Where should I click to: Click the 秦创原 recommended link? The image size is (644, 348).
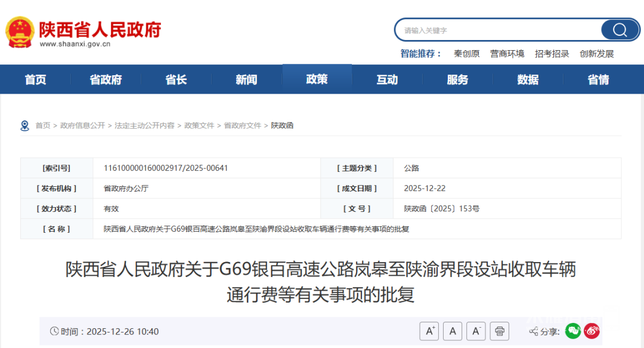(x=466, y=53)
